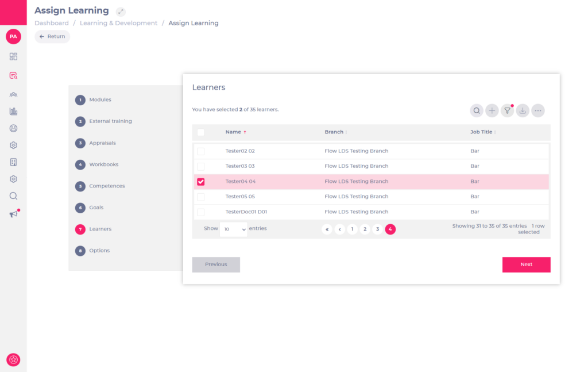Open the Show entries dropdown
This screenshot has height=372, width=588.
click(234, 229)
